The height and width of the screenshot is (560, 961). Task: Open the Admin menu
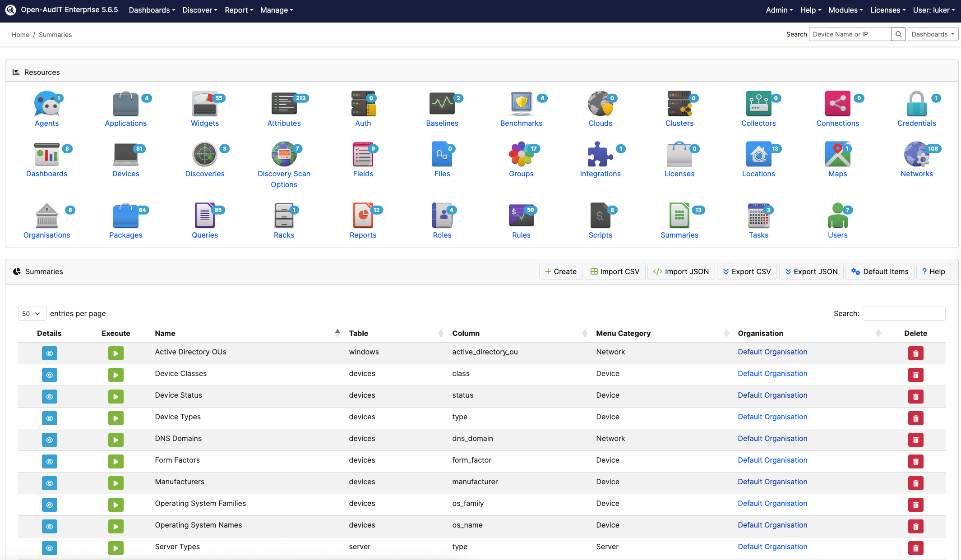click(778, 10)
